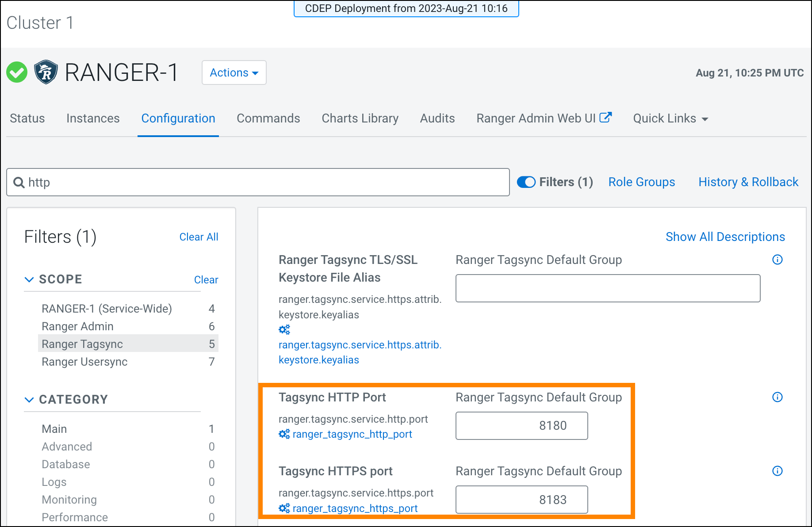
Task: Open the info icon beside the keystore alias group
Action: (x=777, y=260)
